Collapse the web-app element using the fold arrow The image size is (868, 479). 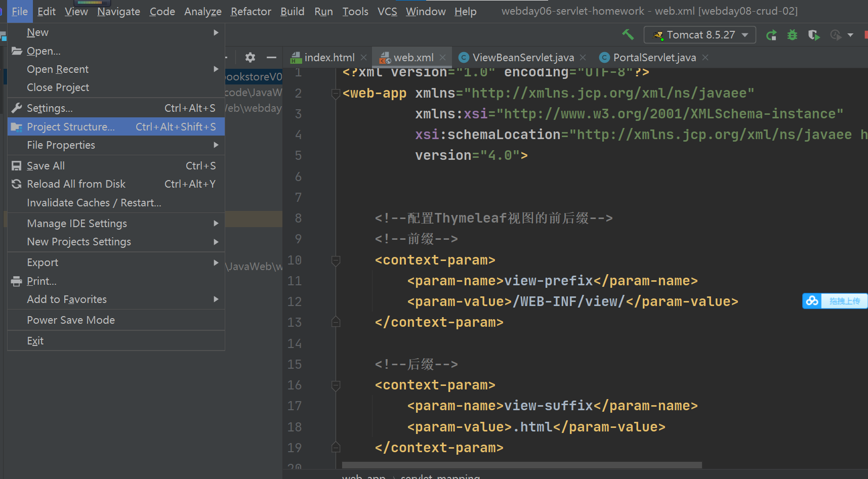click(x=336, y=93)
